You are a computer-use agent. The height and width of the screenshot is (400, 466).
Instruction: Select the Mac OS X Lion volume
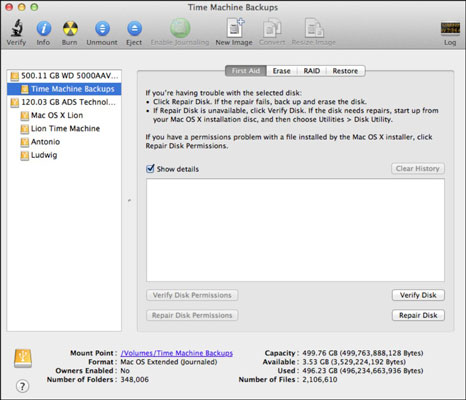[64, 115]
